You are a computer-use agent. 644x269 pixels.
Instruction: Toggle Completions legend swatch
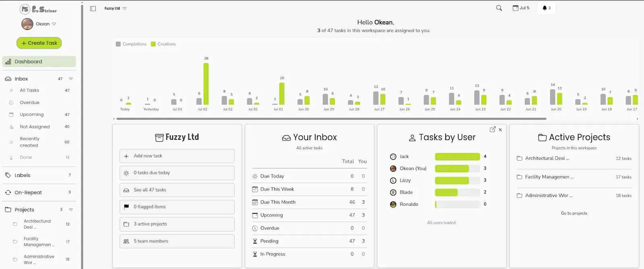[118, 44]
